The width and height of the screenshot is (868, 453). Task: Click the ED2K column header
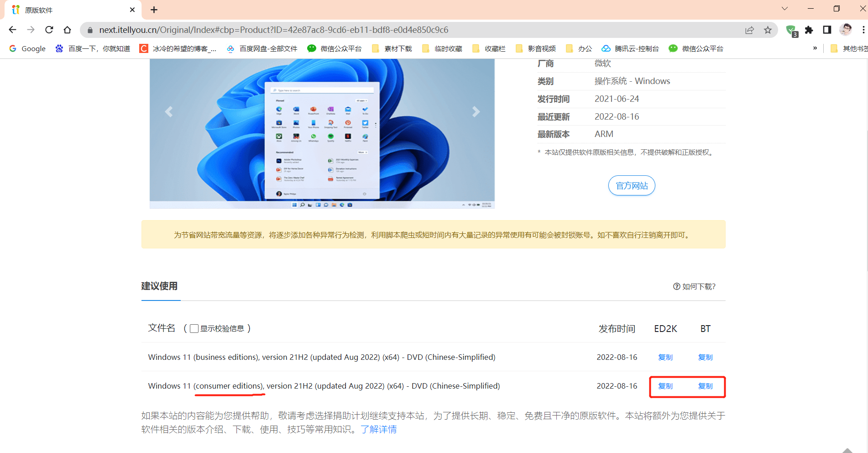coord(665,329)
